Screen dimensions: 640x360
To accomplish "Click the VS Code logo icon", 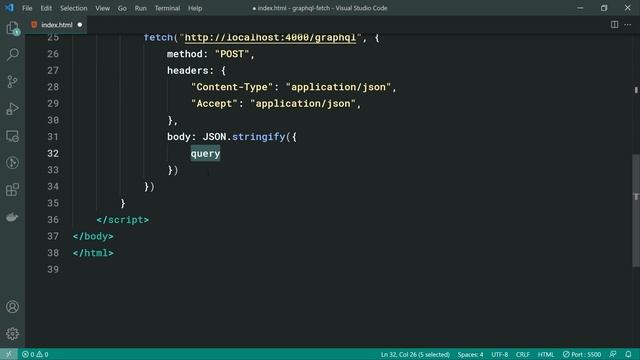I will (9, 8).
